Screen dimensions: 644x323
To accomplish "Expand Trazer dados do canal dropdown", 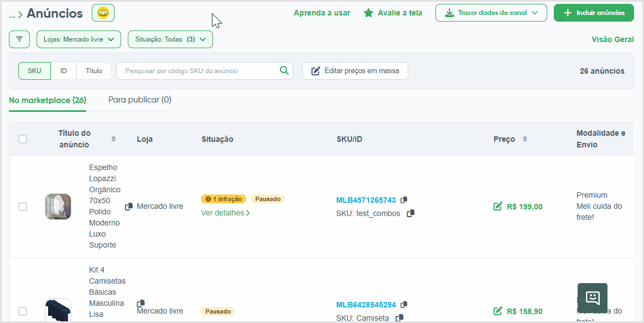I will [491, 13].
